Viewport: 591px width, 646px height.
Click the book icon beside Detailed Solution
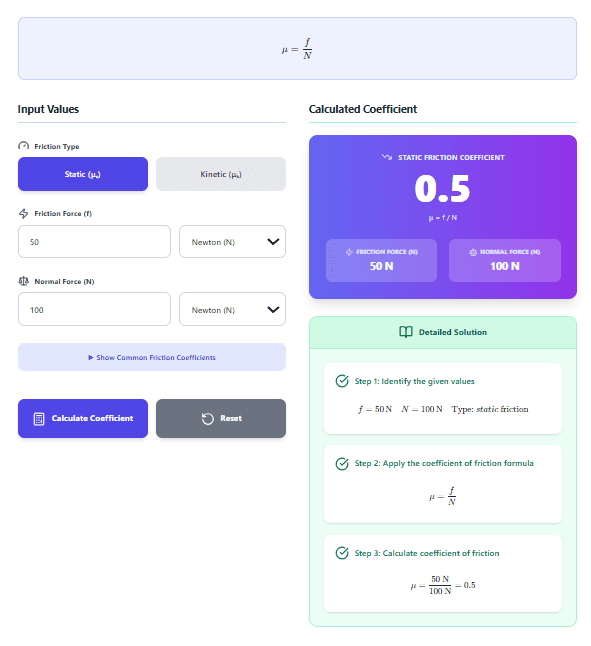(406, 332)
